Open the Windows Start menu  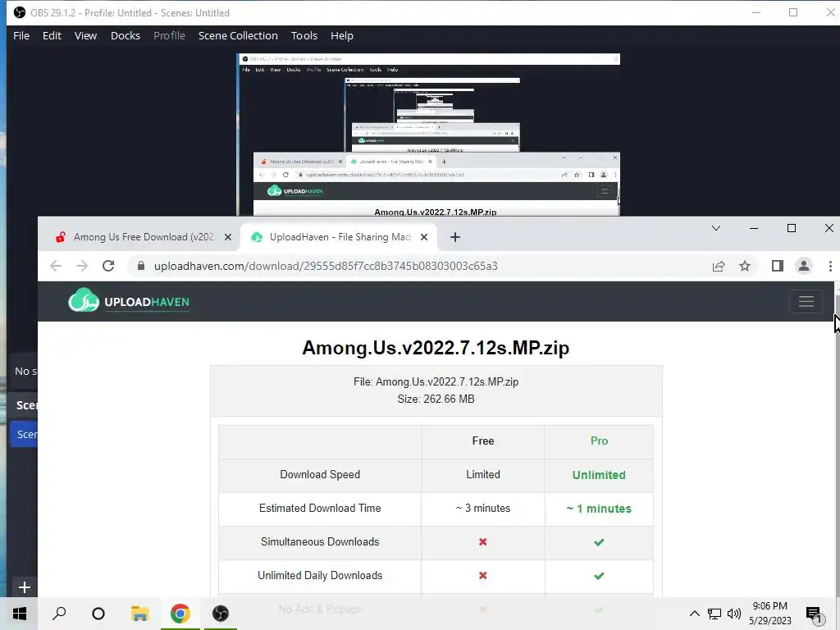[x=20, y=614]
